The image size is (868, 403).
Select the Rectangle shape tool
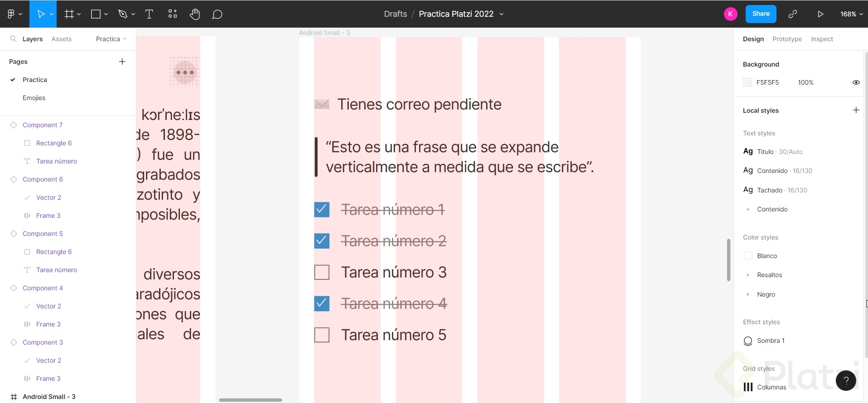pyautogui.click(x=96, y=14)
